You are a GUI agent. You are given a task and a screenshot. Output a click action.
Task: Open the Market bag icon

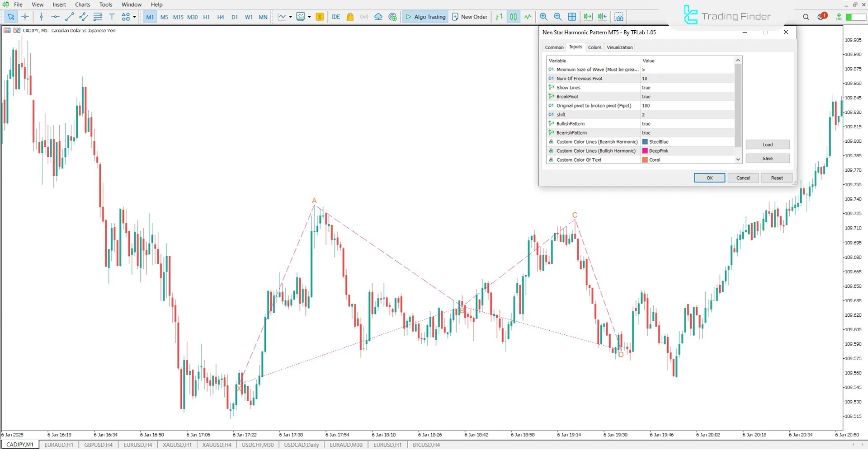click(x=349, y=17)
